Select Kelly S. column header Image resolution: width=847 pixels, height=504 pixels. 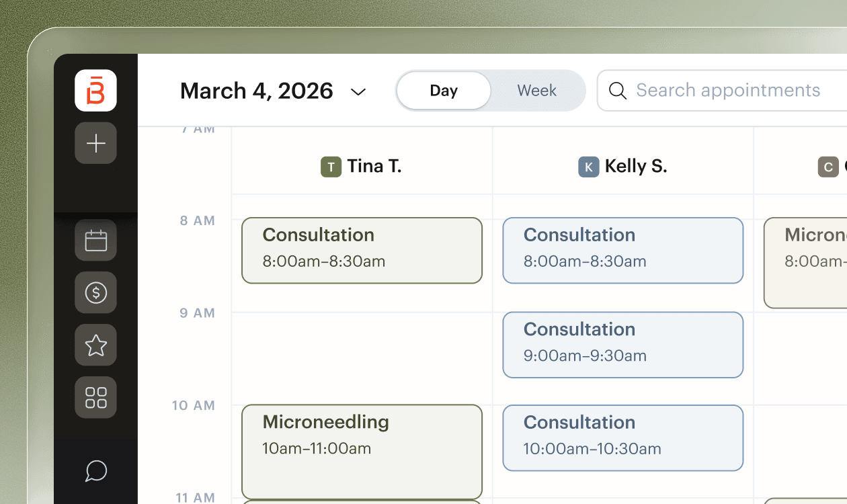pyautogui.click(x=623, y=166)
